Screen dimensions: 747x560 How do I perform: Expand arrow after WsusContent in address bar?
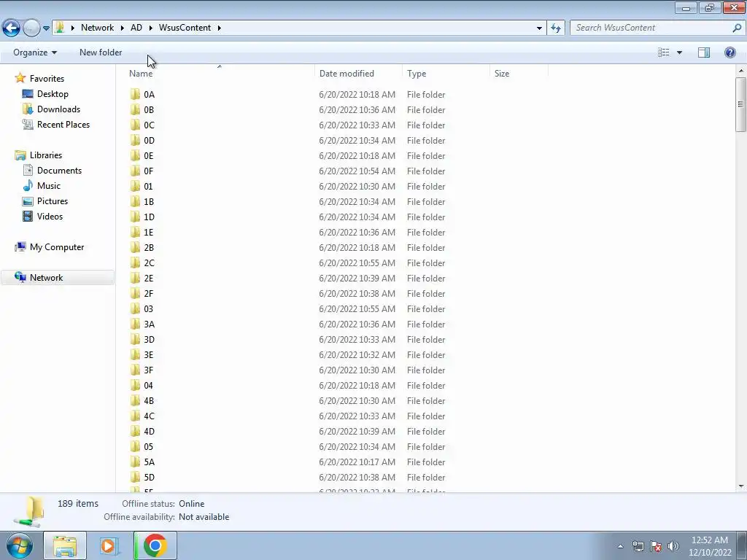(219, 28)
